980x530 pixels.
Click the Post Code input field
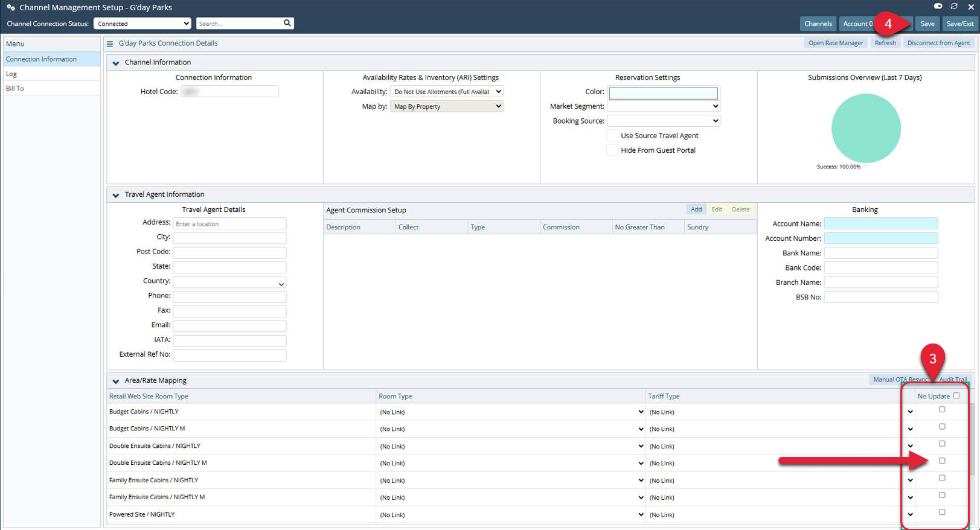(229, 252)
